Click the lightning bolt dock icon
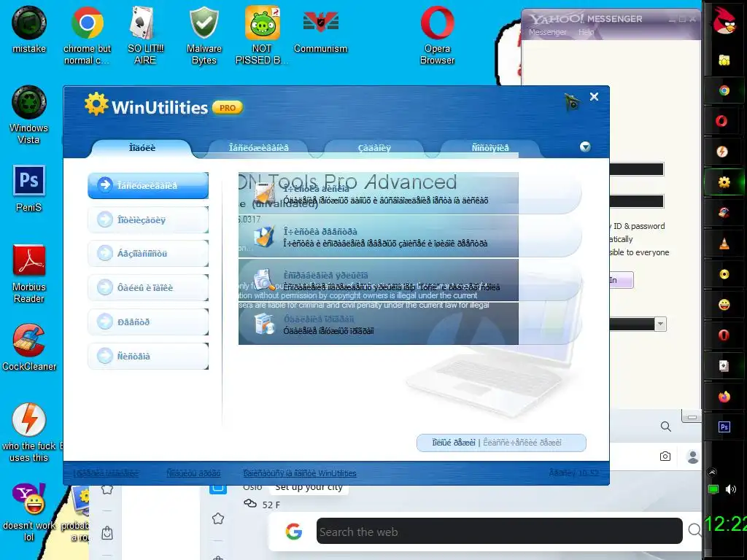Image resolution: width=747 pixels, height=560 pixels. pyautogui.click(x=722, y=152)
